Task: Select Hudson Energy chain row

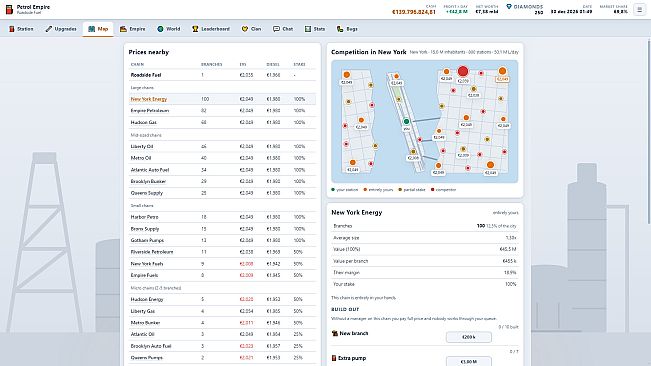Action: (x=222, y=299)
